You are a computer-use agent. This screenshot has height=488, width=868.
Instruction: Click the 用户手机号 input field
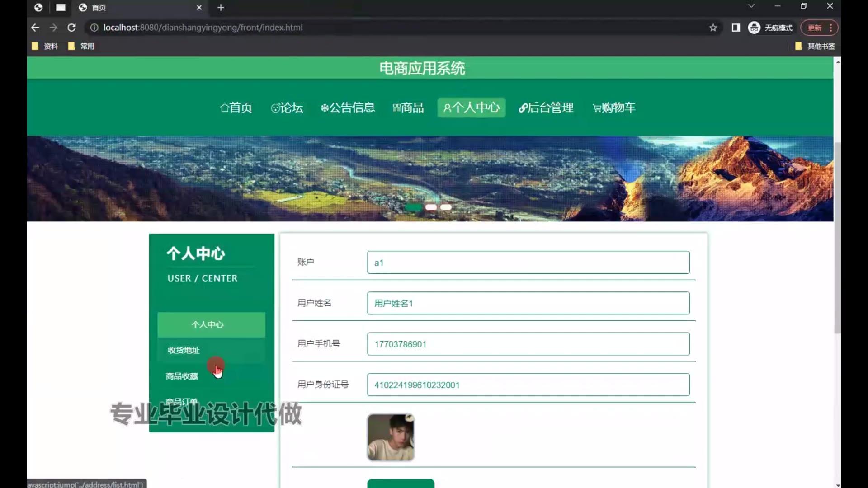(528, 344)
